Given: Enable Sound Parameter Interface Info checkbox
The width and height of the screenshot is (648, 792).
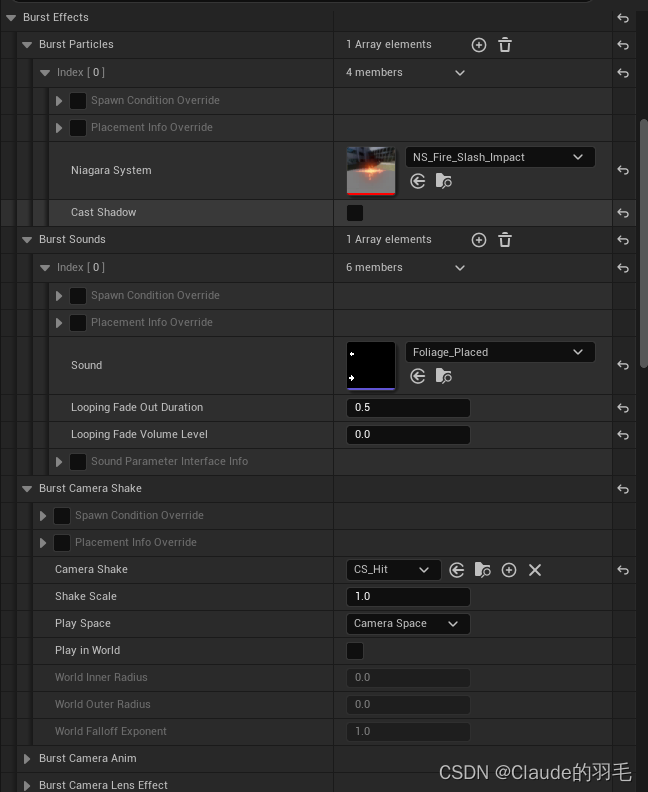Looking at the screenshot, I should (77, 461).
